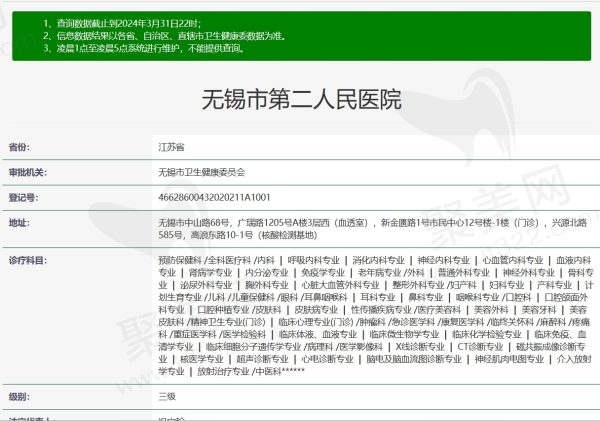Select 肾病学专业 in departments list

click(210, 273)
